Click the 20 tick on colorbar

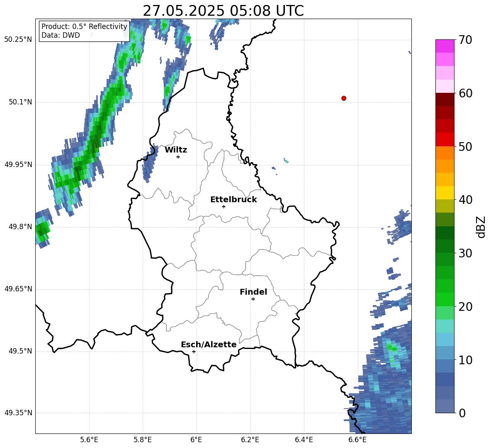pyautogui.click(x=465, y=306)
